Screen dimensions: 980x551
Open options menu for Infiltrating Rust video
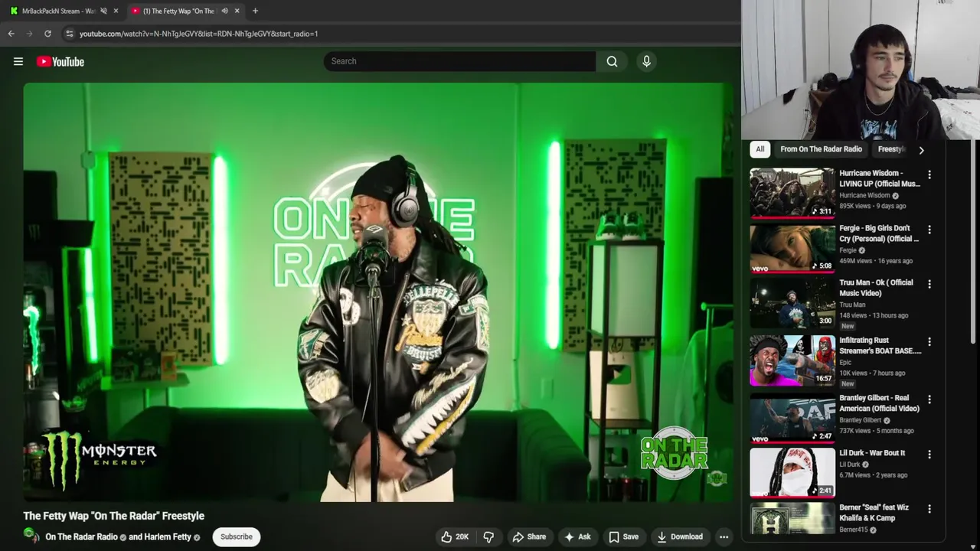(x=929, y=341)
